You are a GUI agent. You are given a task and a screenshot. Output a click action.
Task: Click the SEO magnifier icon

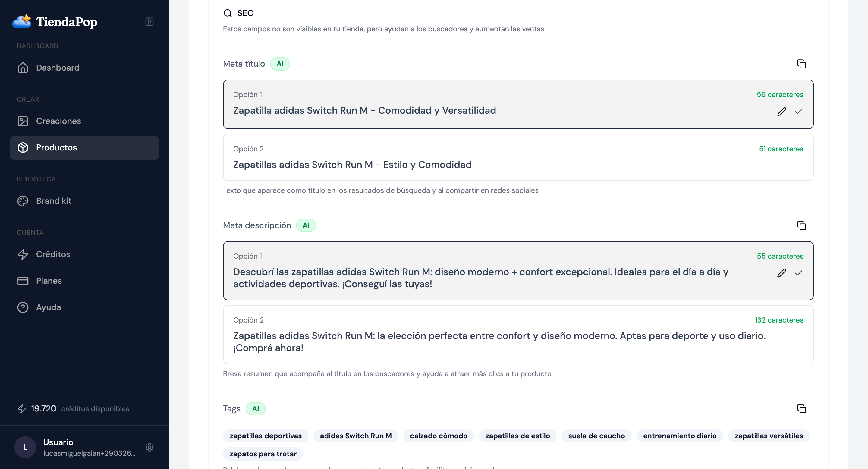[x=228, y=13]
